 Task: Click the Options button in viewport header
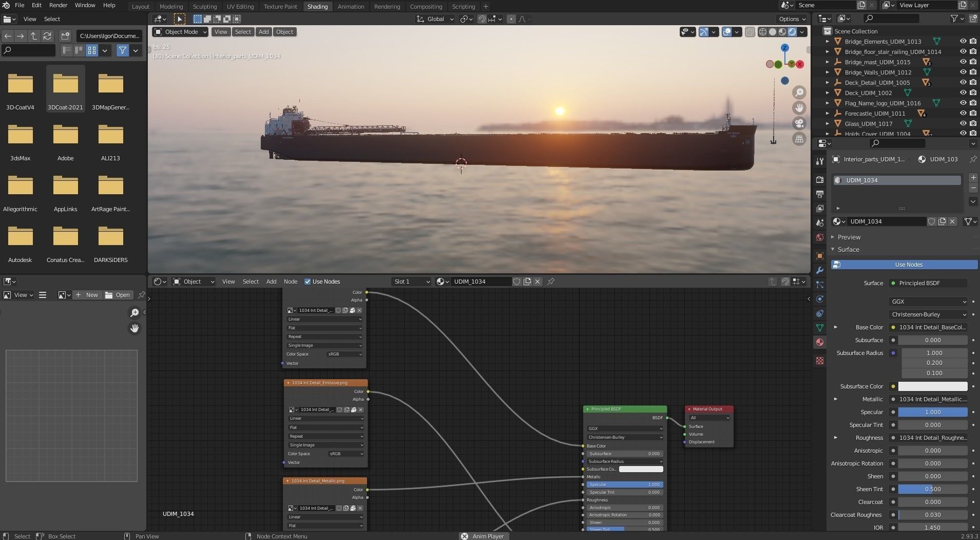coord(792,19)
